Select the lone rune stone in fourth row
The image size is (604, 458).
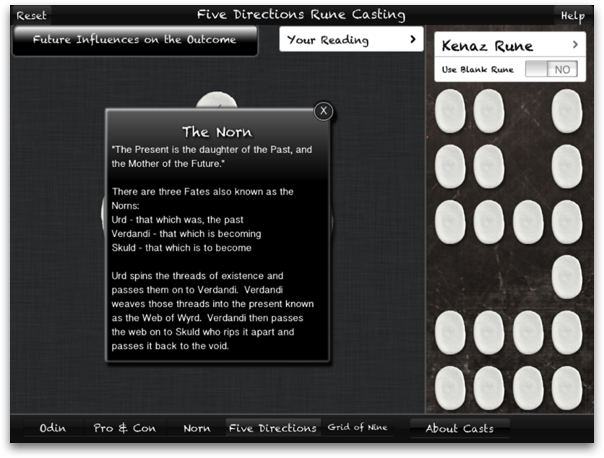566,276
